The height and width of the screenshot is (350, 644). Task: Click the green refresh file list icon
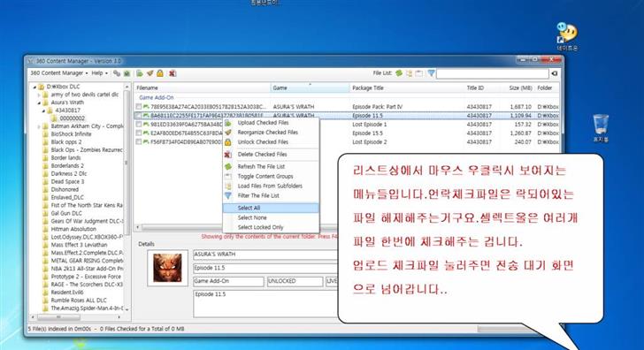click(399, 73)
